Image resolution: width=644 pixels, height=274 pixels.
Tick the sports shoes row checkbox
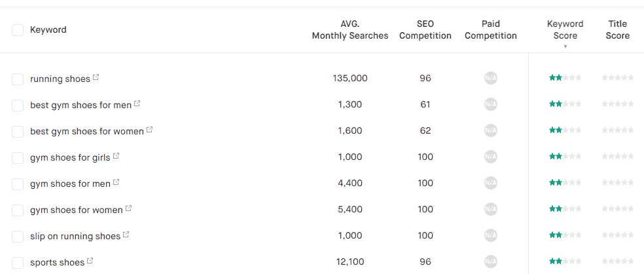click(x=18, y=263)
